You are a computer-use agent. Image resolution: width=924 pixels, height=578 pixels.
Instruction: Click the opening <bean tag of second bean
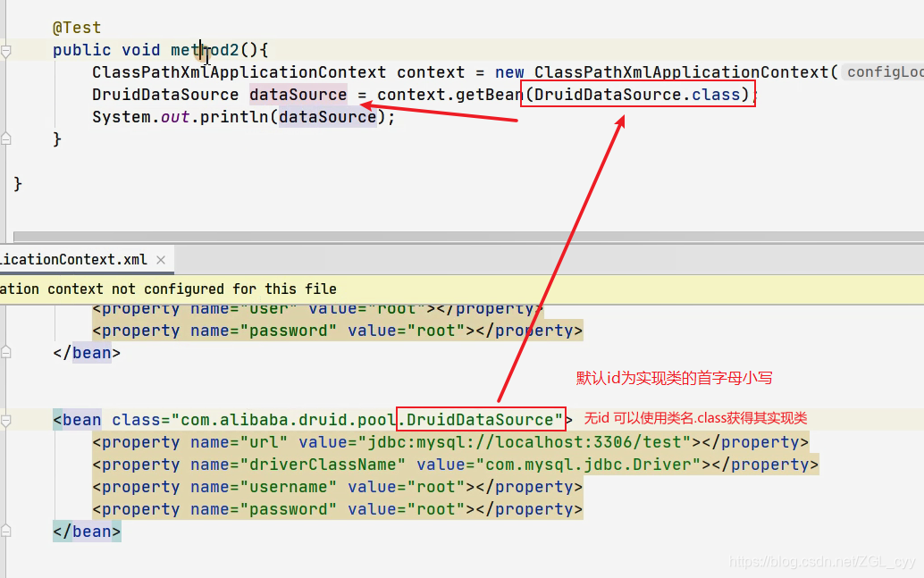[77, 420]
